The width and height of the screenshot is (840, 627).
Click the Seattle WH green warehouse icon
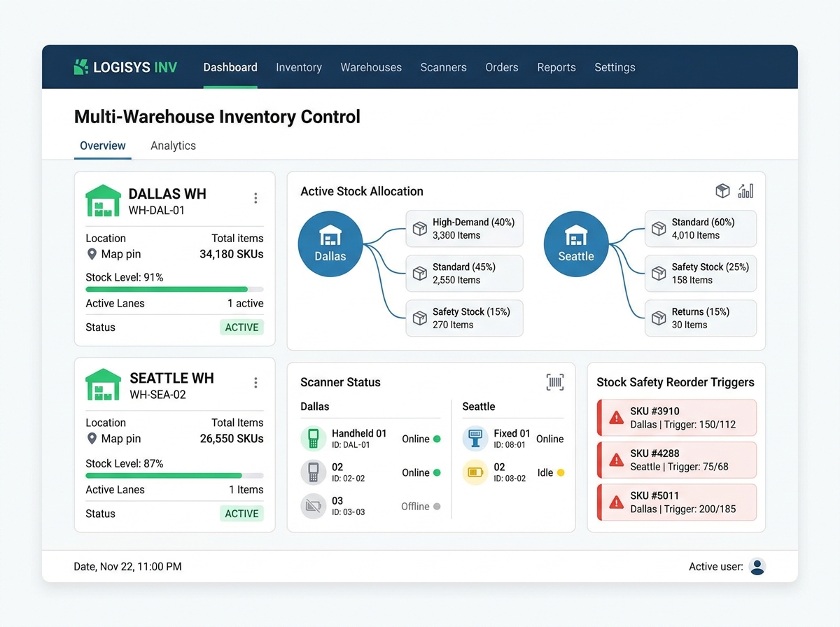pos(103,385)
